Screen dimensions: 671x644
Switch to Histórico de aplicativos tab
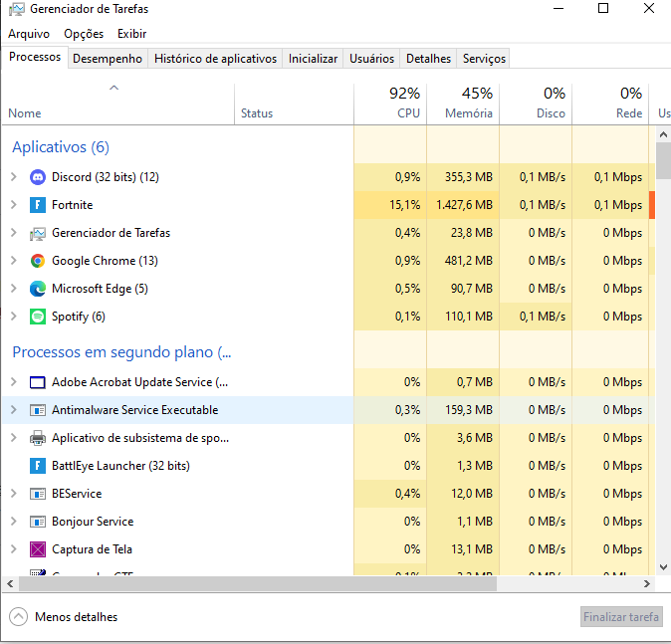pyautogui.click(x=215, y=59)
